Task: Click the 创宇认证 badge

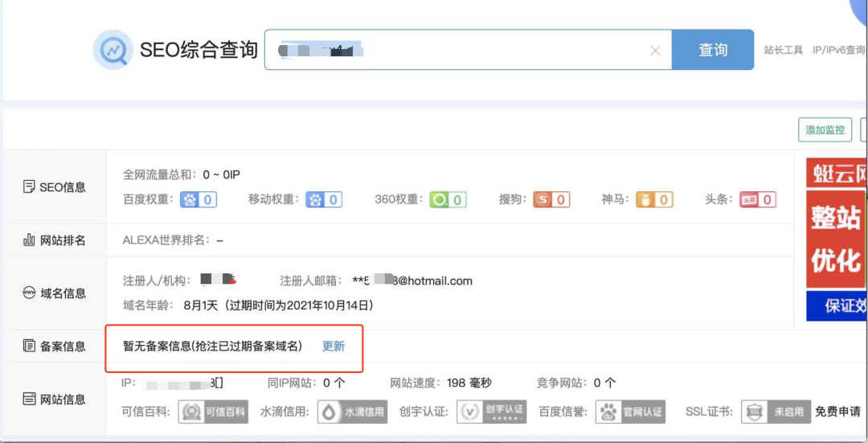Action: (492, 412)
